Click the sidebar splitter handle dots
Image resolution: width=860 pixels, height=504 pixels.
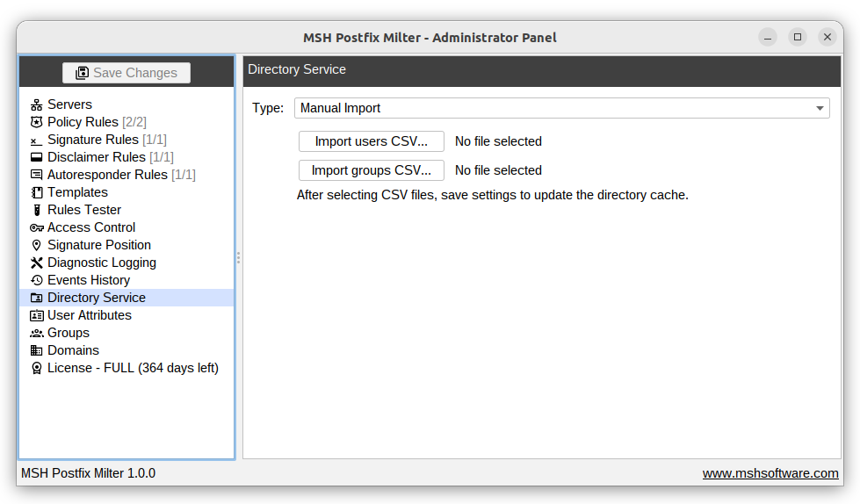[239, 258]
